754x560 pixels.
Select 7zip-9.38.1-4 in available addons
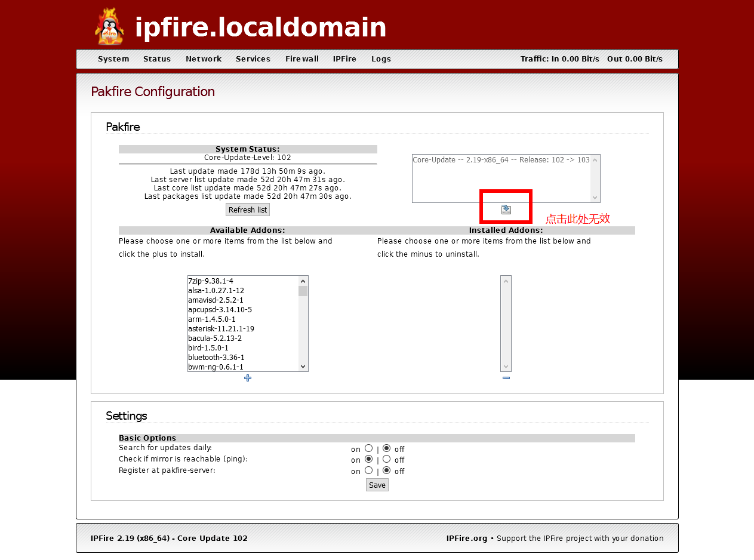(x=243, y=281)
